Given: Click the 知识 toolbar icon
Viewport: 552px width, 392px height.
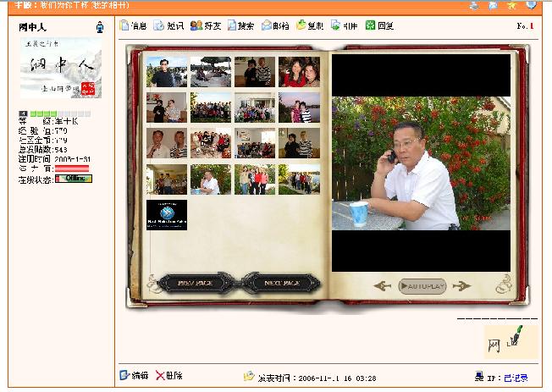Looking at the screenshot, I should point(168,25).
